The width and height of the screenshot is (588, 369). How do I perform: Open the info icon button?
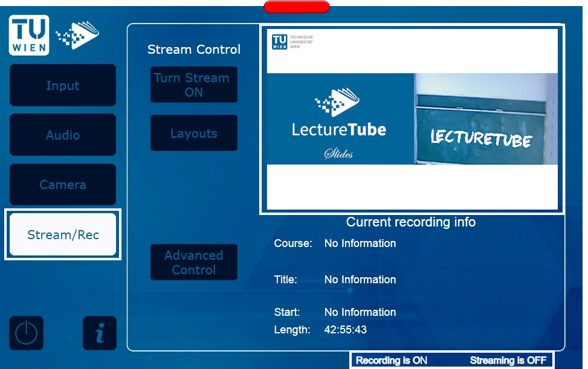click(100, 333)
